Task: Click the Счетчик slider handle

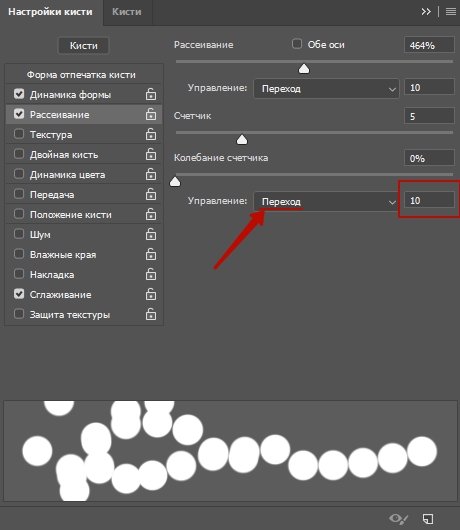Action: click(242, 140)
